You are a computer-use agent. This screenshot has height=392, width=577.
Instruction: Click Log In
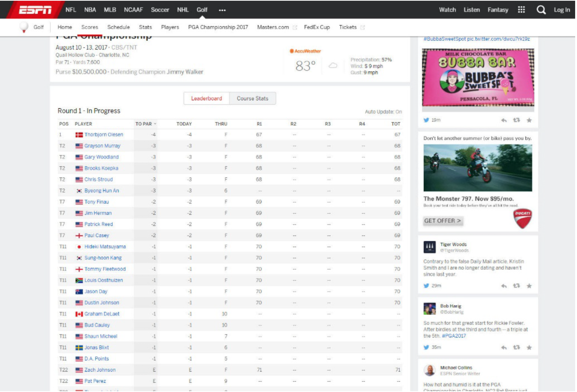[x=563, y=10]
